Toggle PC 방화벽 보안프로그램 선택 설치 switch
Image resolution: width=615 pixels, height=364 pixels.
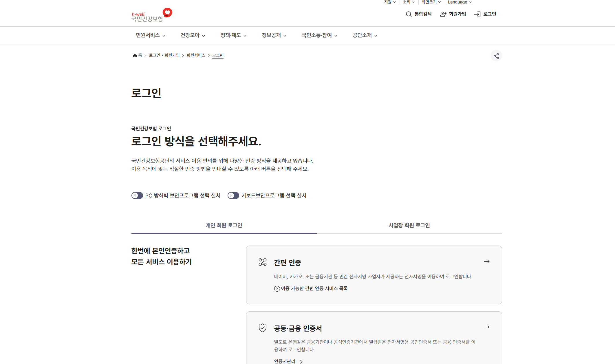(x=137, y=195)
